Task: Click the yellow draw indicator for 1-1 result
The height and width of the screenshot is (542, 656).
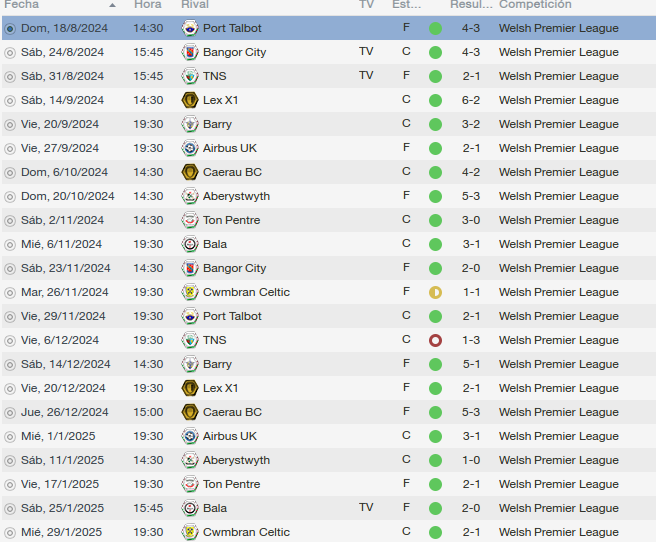Action: [x=436, y=292]
